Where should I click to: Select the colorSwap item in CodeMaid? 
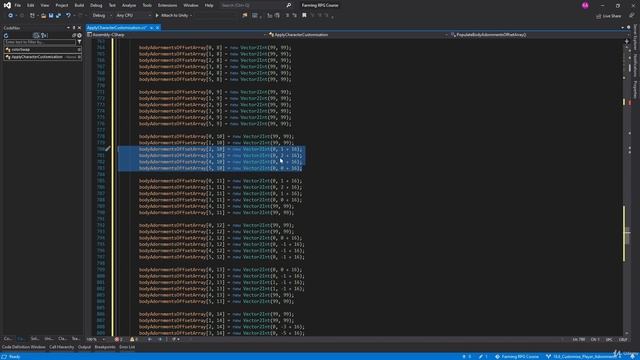click(43, 49)
